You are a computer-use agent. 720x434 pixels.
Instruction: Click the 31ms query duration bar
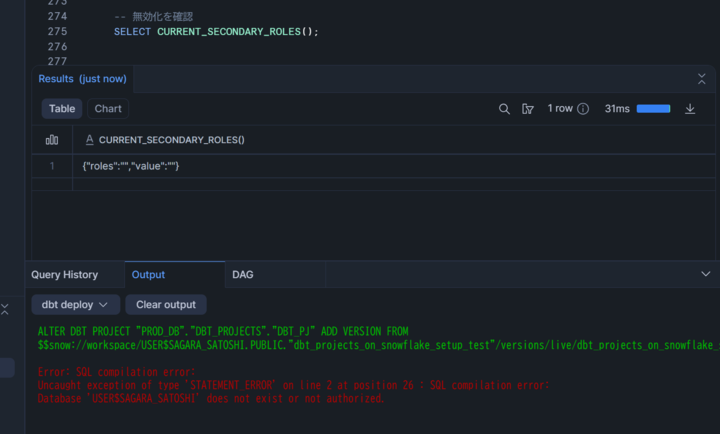[x=653, y=109]
